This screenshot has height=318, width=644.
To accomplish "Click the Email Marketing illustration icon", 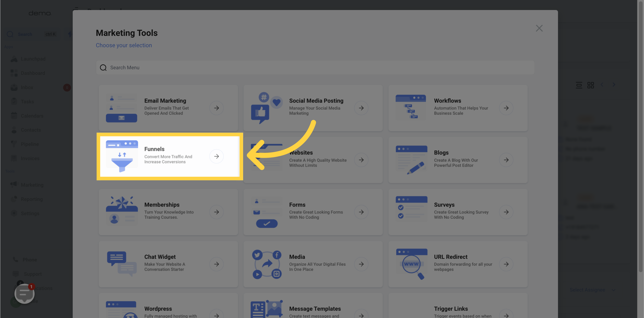I will point(121,108).
